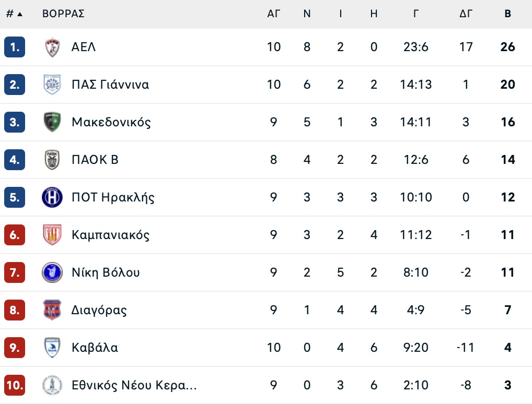The width and height of the screenshot is (532, 404).
Task: Click the ΑΓ matches played column header
Action: [x=274, y=14]
